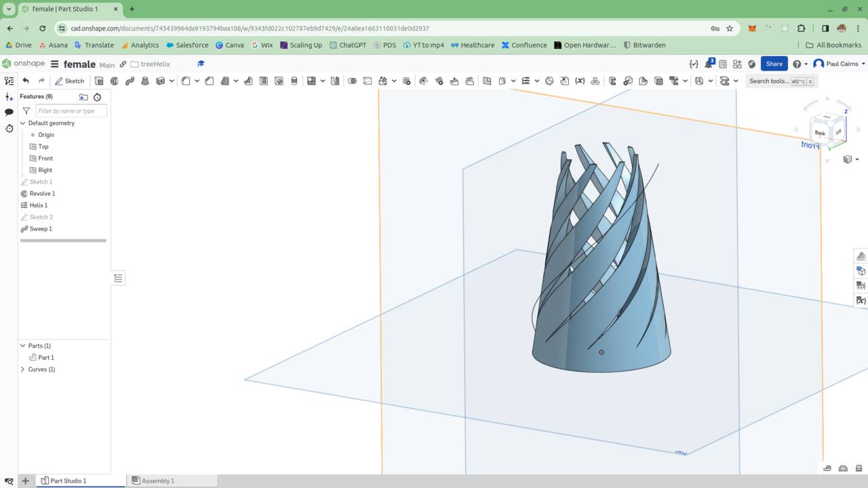
Task: Open the Confluence bookmark
Action: 524,45
